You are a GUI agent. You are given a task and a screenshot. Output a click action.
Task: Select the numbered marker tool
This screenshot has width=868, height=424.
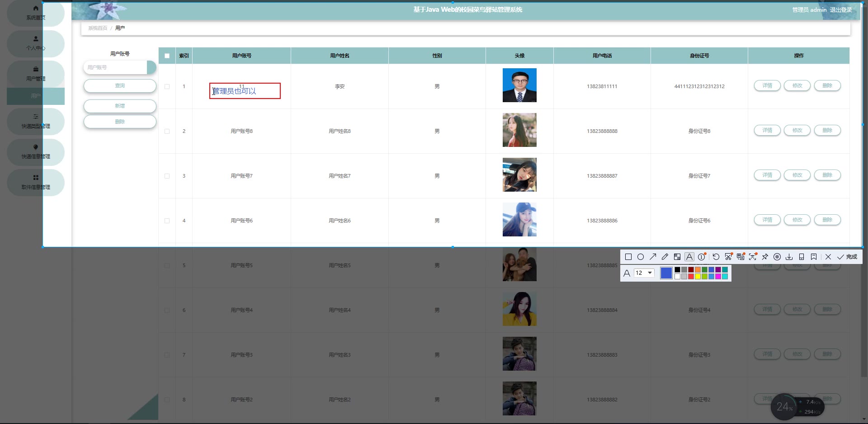coord(702,257)
